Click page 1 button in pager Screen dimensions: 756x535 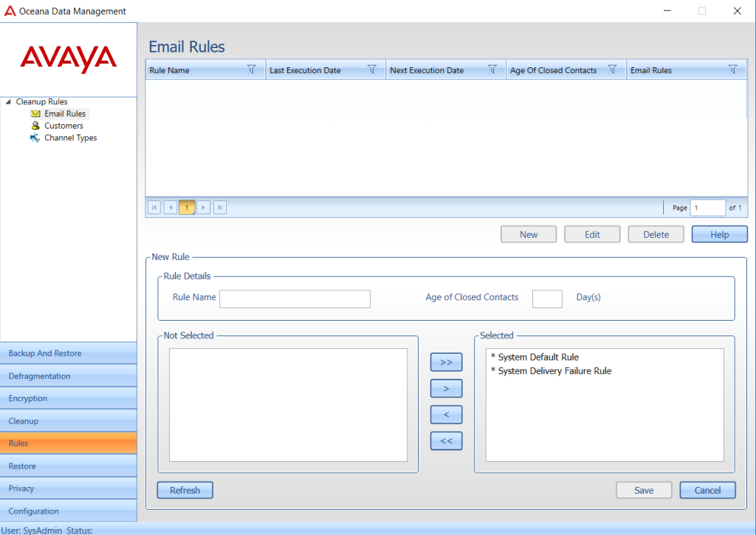[187, 208]
